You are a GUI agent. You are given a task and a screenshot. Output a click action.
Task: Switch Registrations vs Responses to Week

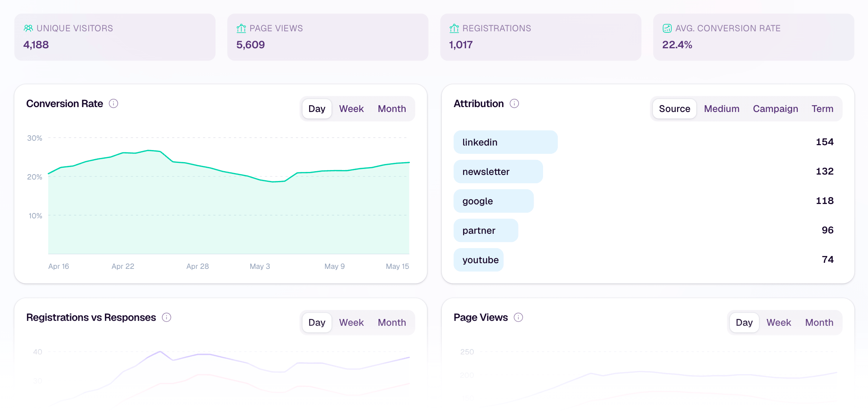[351, 322]
